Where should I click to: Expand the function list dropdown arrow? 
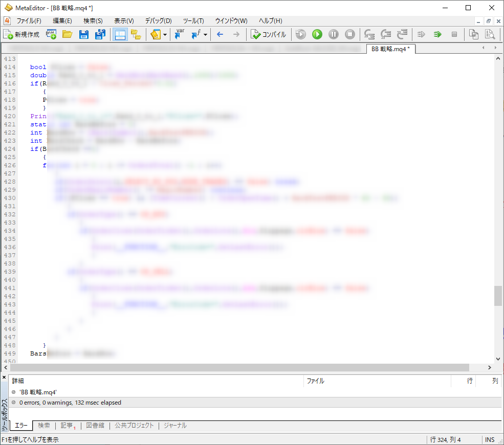(206, 35)
